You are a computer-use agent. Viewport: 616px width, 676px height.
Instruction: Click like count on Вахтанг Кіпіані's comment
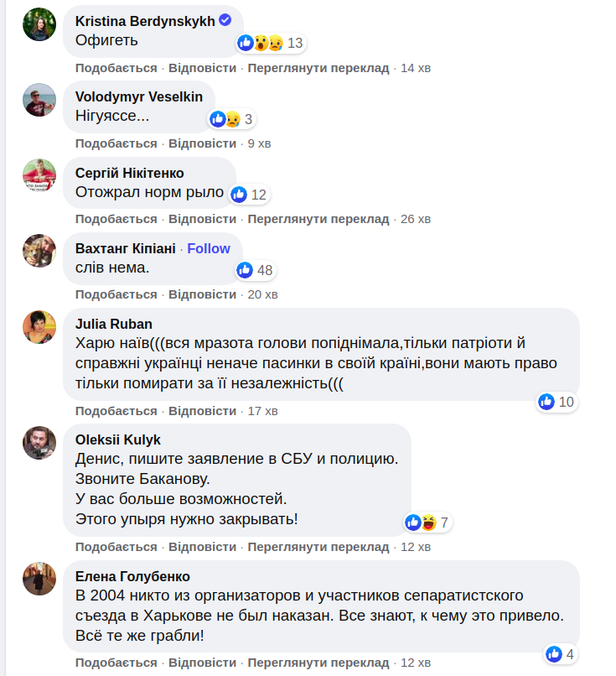point(265,270)
